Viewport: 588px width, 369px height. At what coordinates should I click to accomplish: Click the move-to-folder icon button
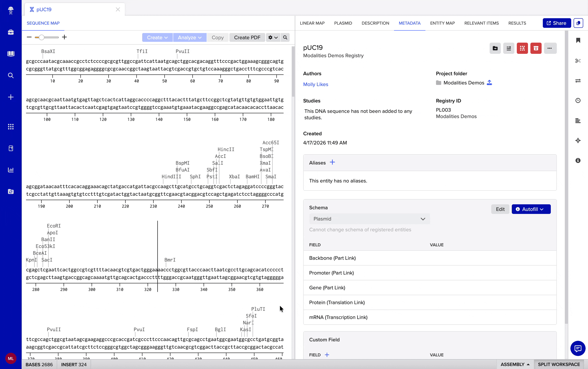coord(495,48)
